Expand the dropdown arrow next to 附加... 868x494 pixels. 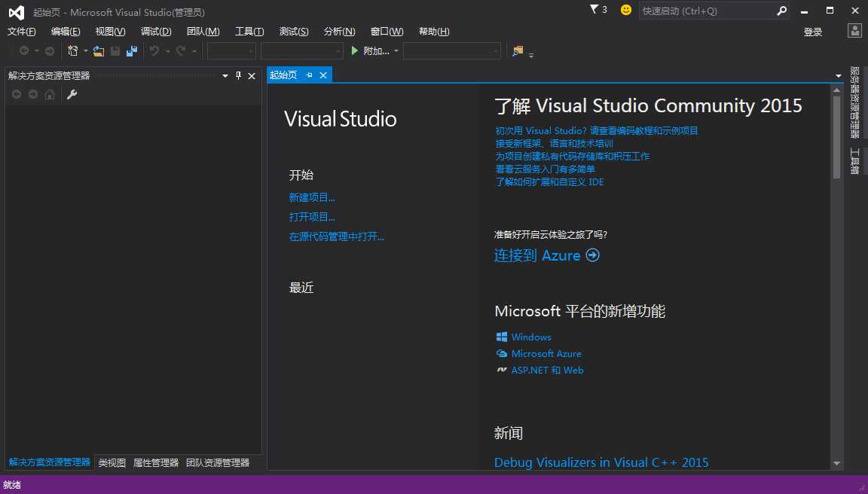(x=396, y=51)
